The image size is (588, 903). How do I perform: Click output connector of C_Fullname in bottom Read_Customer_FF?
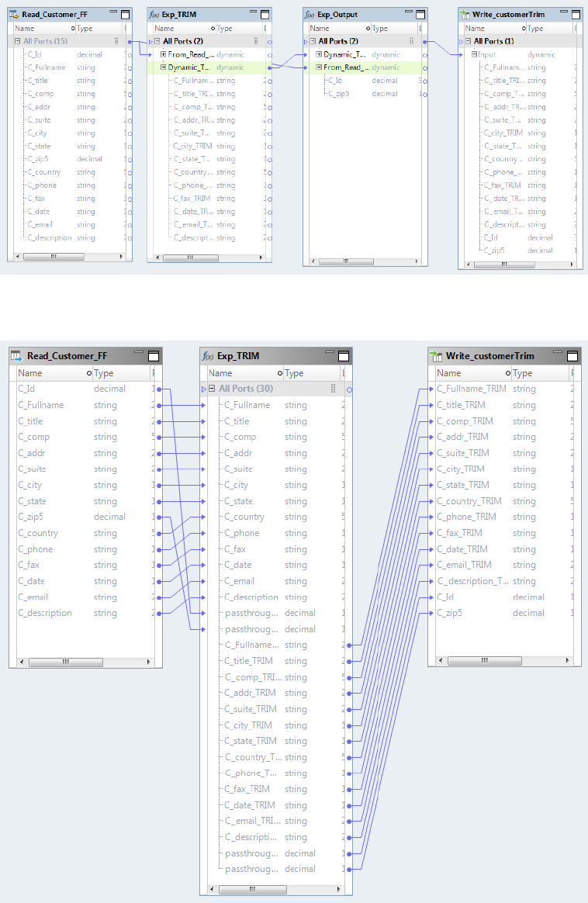pos(160,406)
